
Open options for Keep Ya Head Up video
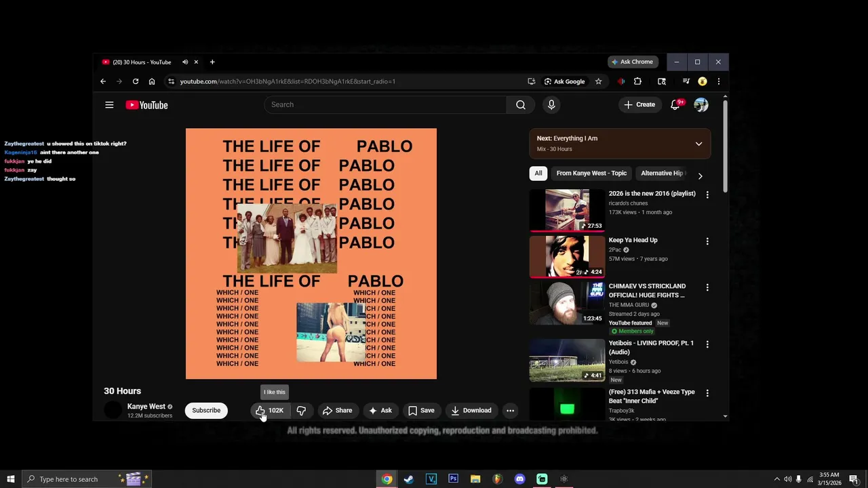(x=707, y=241)
